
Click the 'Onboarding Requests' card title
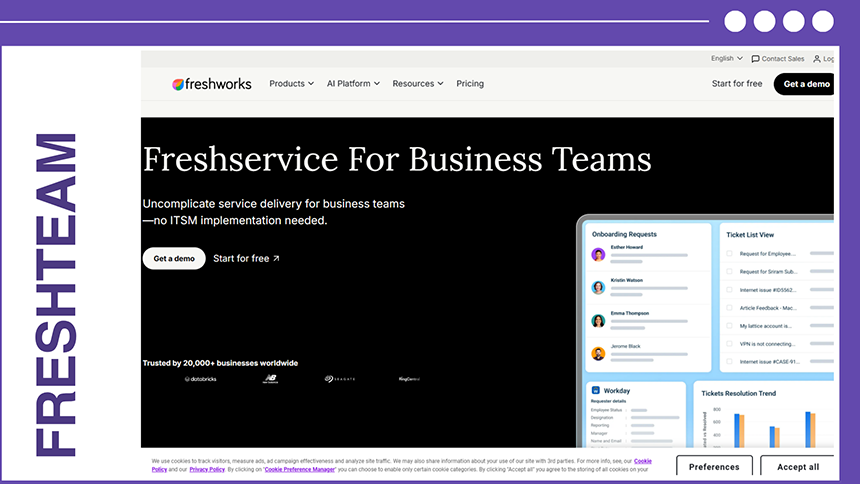pos(624,234)
